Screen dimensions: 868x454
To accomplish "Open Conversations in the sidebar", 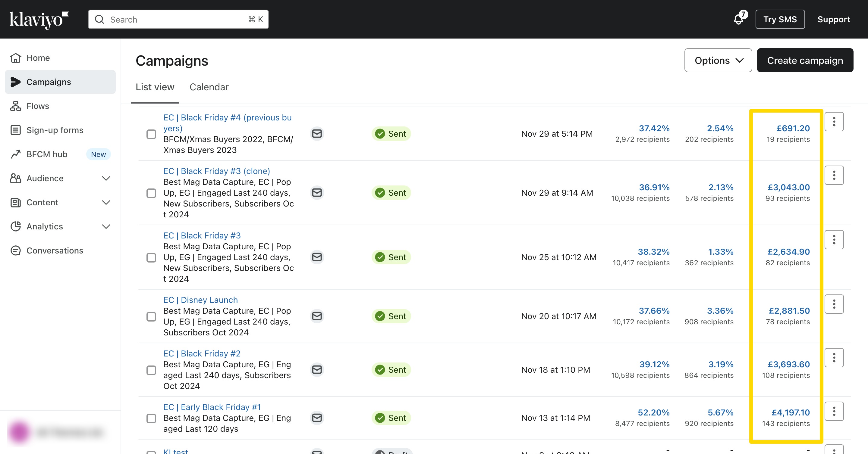I will pyautogui.click(x=60, y=250).
